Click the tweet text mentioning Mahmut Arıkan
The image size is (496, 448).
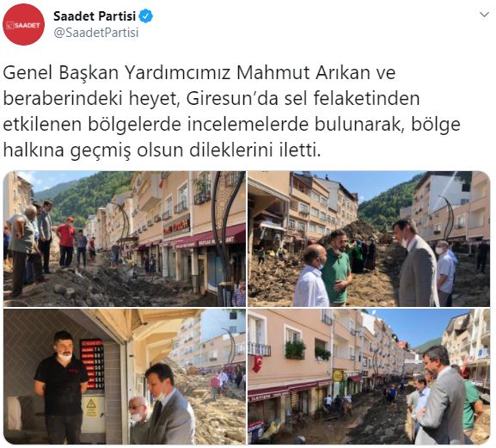pyautogui.click(x=231, y=111)
